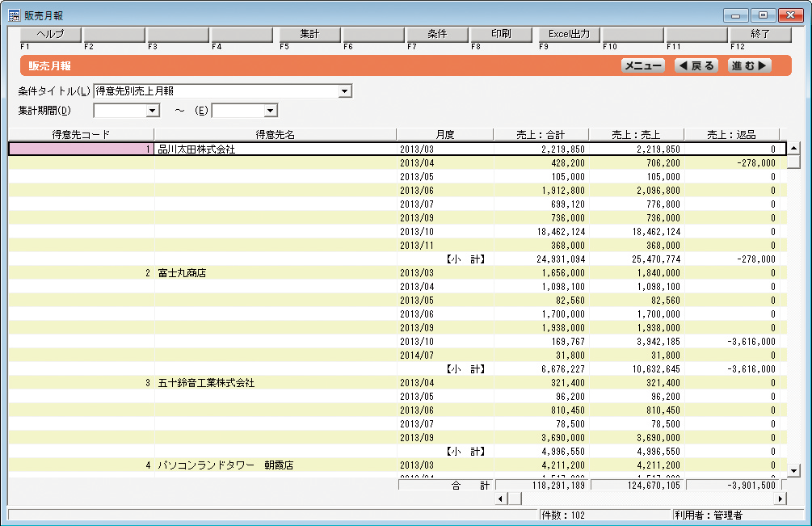Open the 集計期間 start date dropdown
Viewport: 812px width, 526px height.
(151, 111)
